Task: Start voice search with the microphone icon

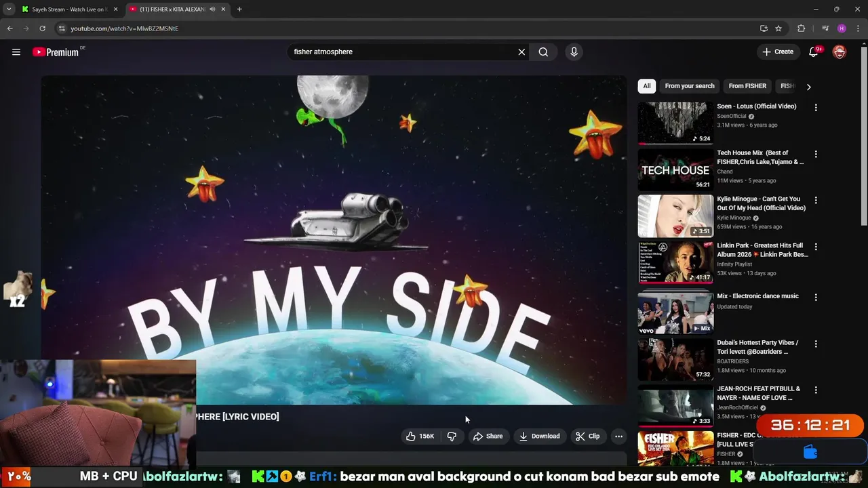Action: pos(574,52)
